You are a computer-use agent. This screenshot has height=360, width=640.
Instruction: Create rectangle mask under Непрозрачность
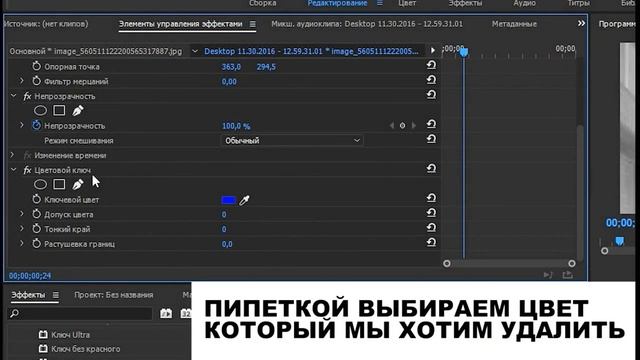pos(59,110)
